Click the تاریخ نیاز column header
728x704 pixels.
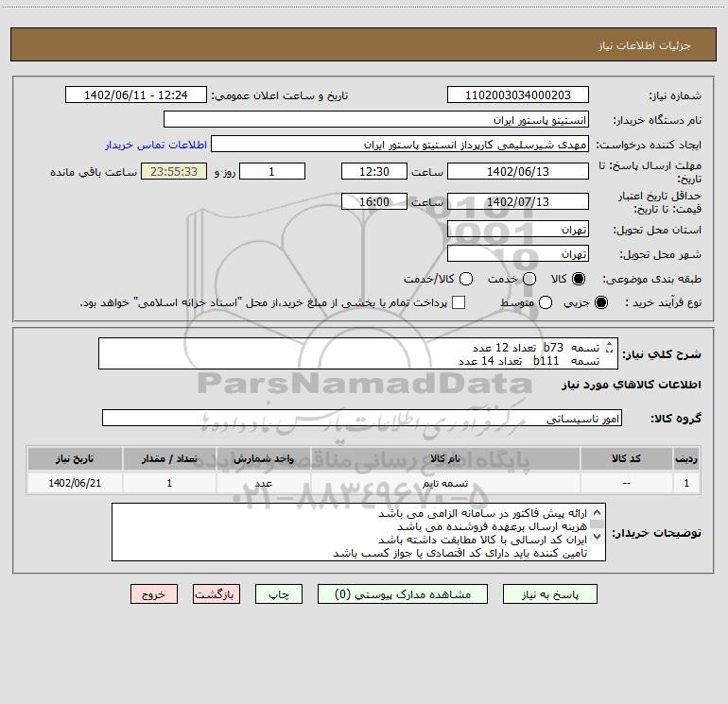coord(75,458)
